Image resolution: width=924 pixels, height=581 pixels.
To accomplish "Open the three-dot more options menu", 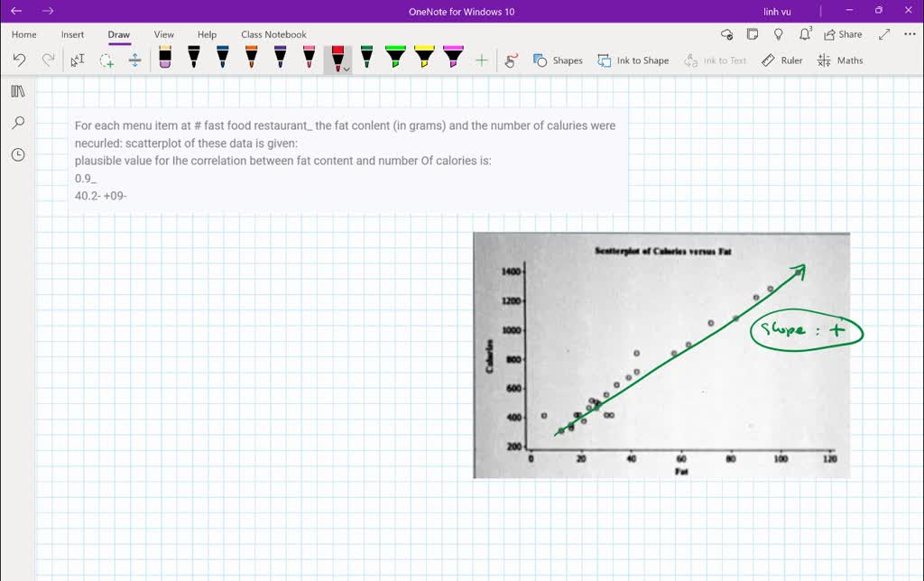I will pos(908,34).
